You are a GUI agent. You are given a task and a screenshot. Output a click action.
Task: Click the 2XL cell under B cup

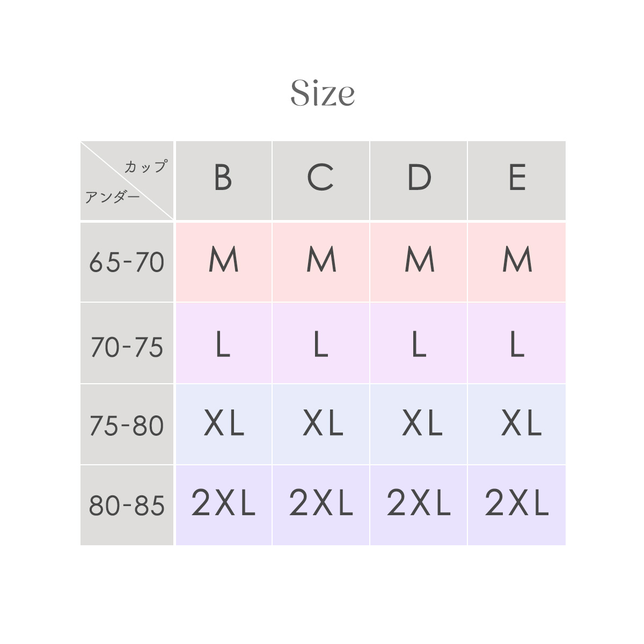pos(223,506)
